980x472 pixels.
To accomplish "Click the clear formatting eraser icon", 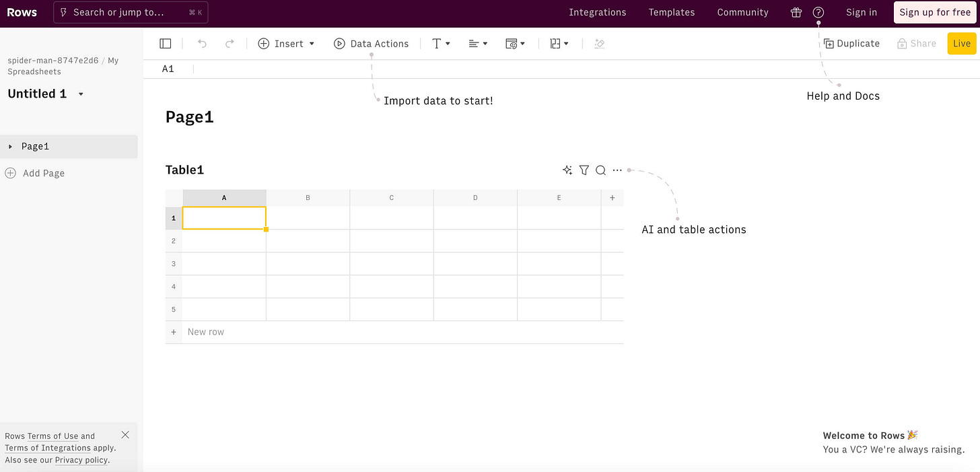I will click(600, 44).
